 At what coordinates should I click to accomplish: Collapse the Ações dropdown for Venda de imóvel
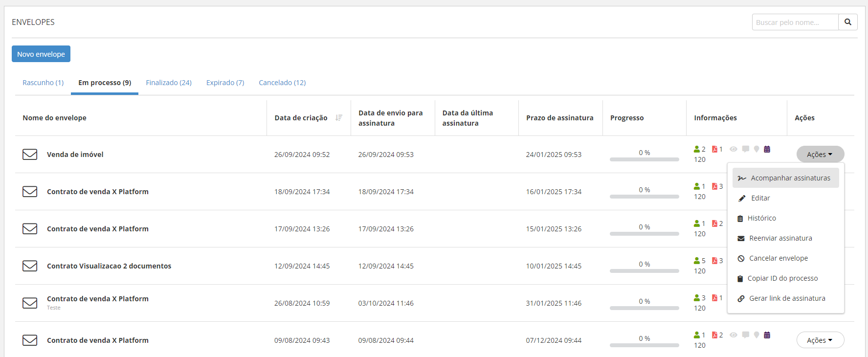pyautogui.click(x=820, y=155)
